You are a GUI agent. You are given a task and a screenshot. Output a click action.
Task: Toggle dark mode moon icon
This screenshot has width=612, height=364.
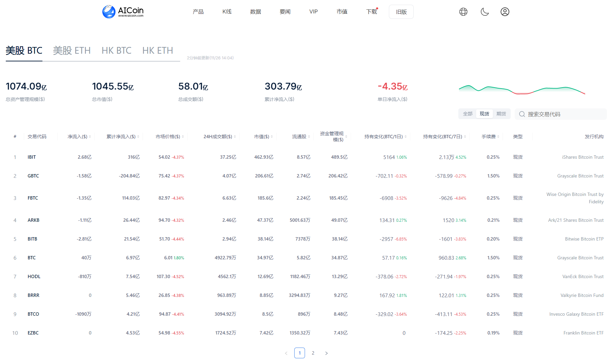pos(484,12)
